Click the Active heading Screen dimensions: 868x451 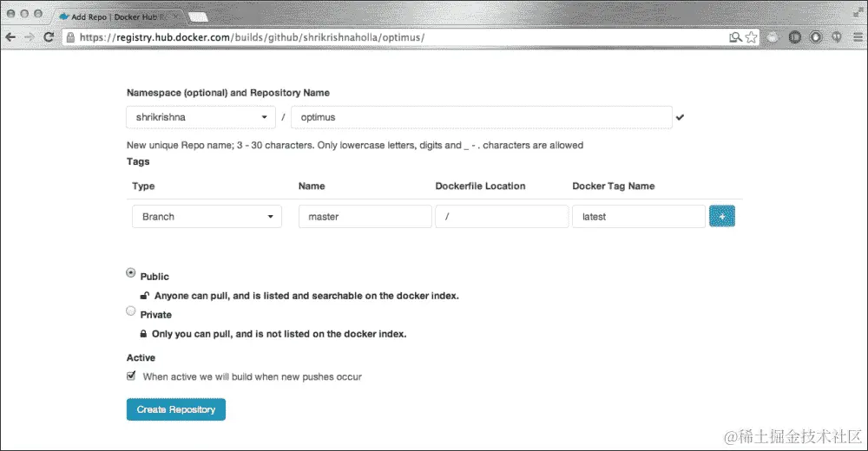141,357
